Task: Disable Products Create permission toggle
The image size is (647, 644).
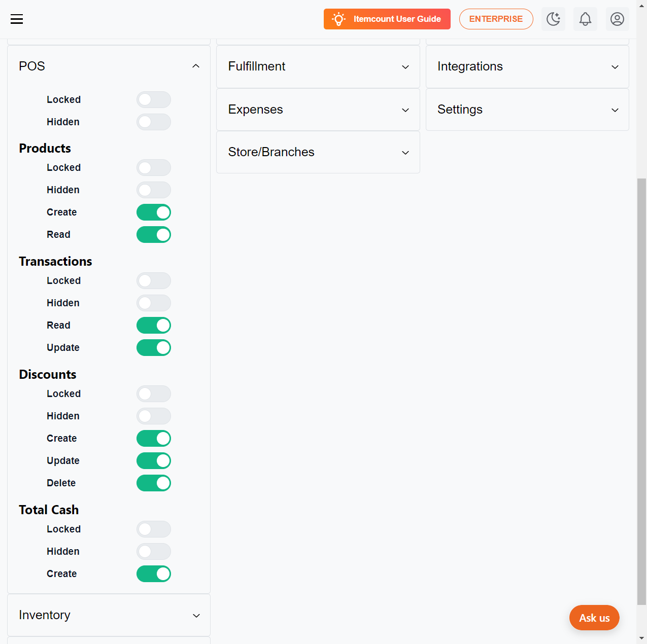Action: tap(154, 212)
